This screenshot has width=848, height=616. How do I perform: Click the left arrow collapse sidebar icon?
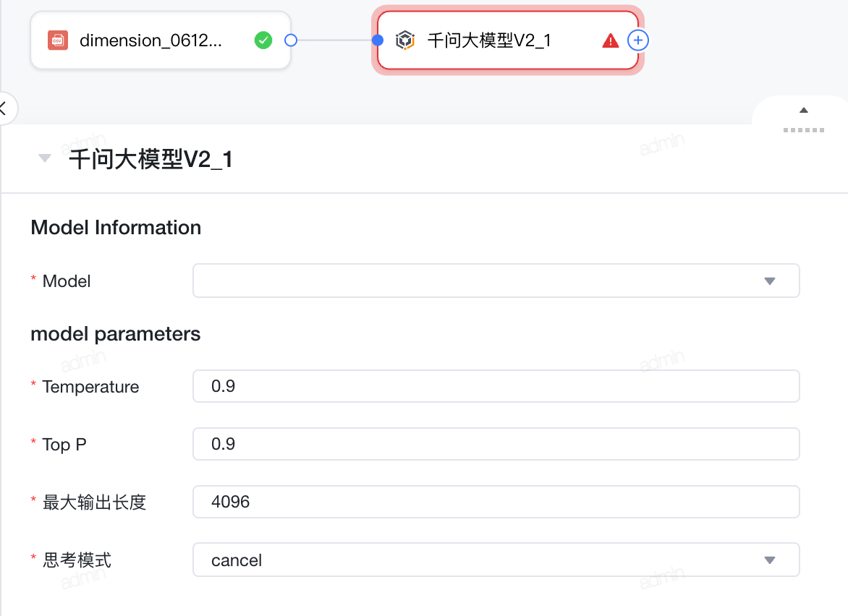pos(3,108)
